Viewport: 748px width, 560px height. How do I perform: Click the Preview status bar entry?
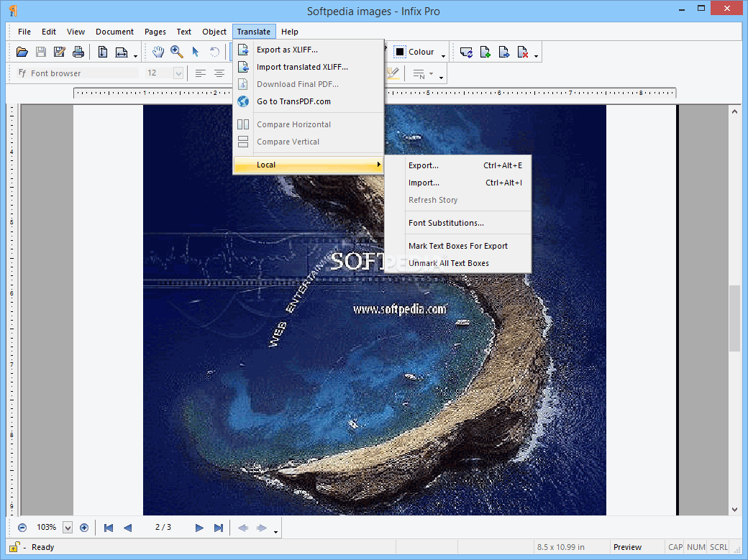point(627,547)
